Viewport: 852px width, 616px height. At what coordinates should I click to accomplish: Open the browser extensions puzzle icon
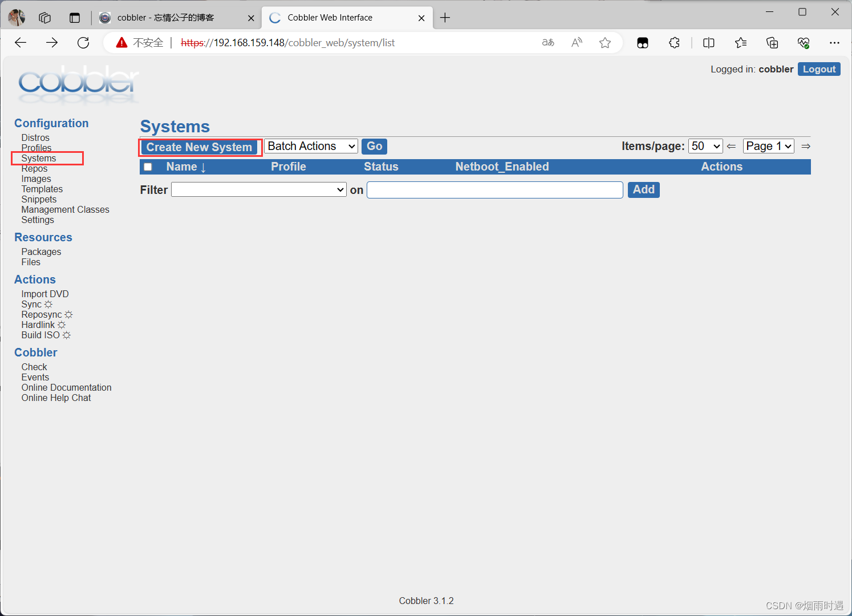pos(675,43)
